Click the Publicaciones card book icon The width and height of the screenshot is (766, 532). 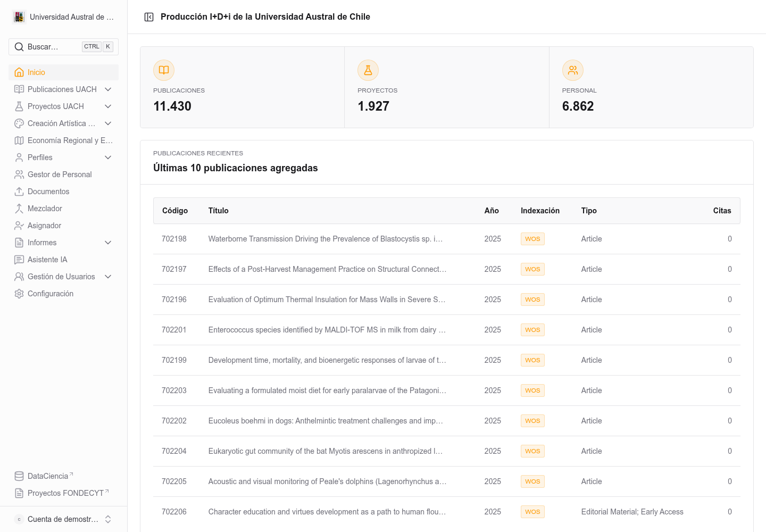pyautogui.click(x=164, y=70)
